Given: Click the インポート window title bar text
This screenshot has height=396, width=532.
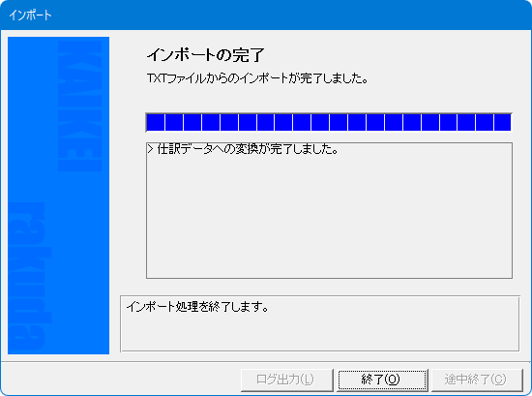Looking at the screenshot, I should [30, 15].
